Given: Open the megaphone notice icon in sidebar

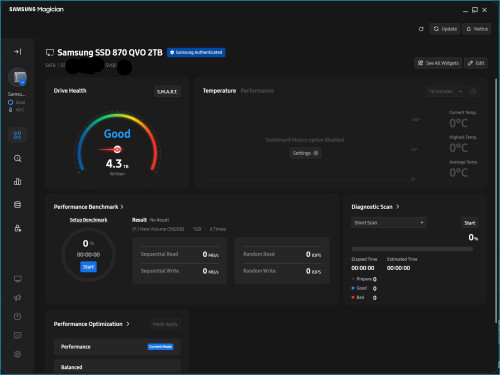Looking at the screenshot, I should tap(17, 298).
